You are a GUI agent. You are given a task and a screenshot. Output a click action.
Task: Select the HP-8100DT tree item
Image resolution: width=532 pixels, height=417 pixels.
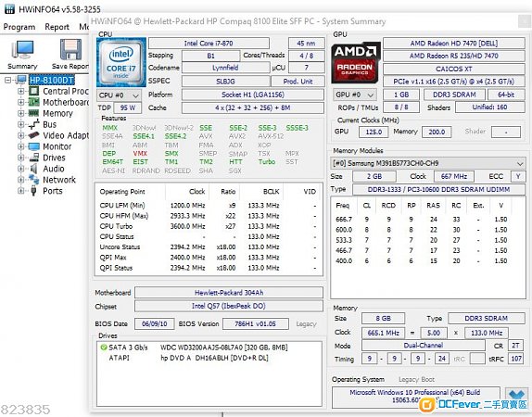[x=52, y=80]
